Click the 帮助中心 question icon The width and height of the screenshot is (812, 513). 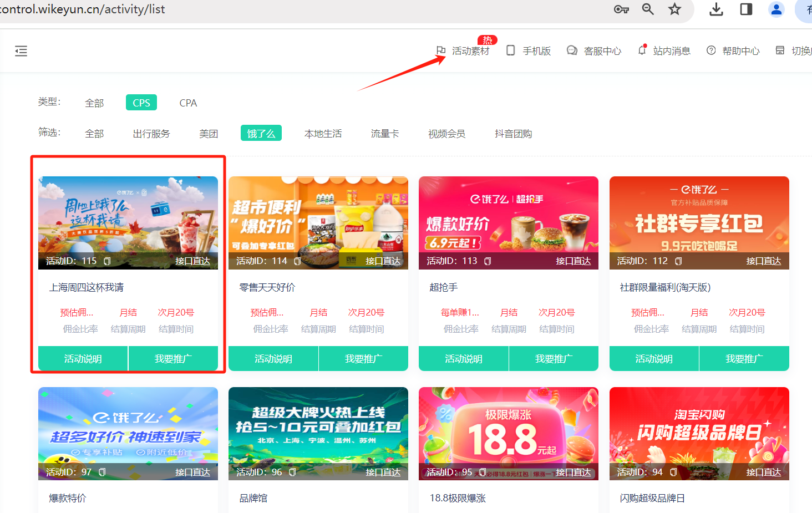point(711,50)
